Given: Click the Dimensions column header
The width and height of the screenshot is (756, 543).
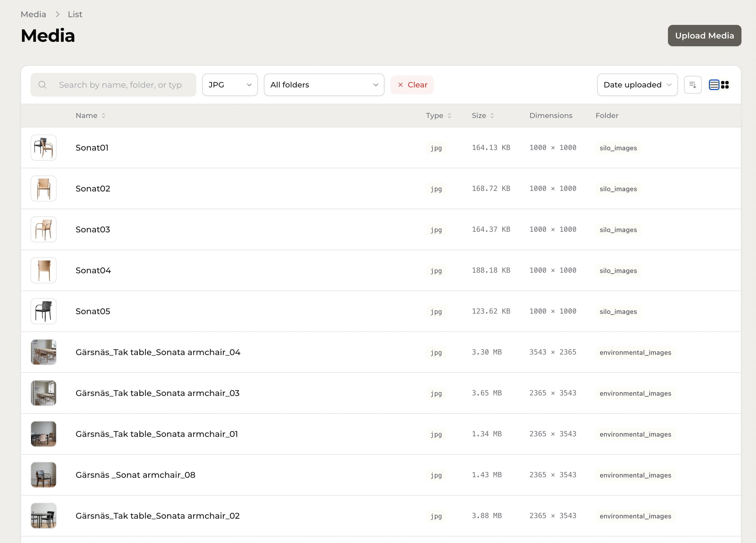Looking at the screenshot, I should click(x=551, y=115).
